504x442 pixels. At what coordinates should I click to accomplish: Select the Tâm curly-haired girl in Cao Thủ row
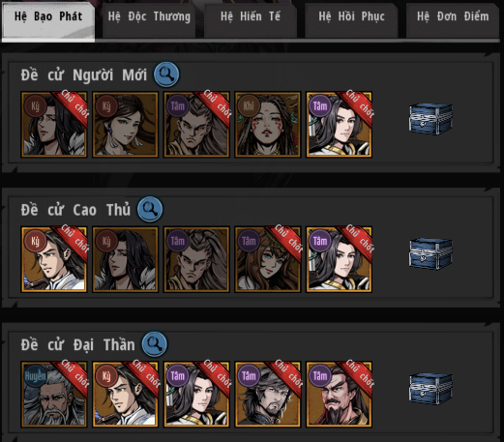(268, 259)
